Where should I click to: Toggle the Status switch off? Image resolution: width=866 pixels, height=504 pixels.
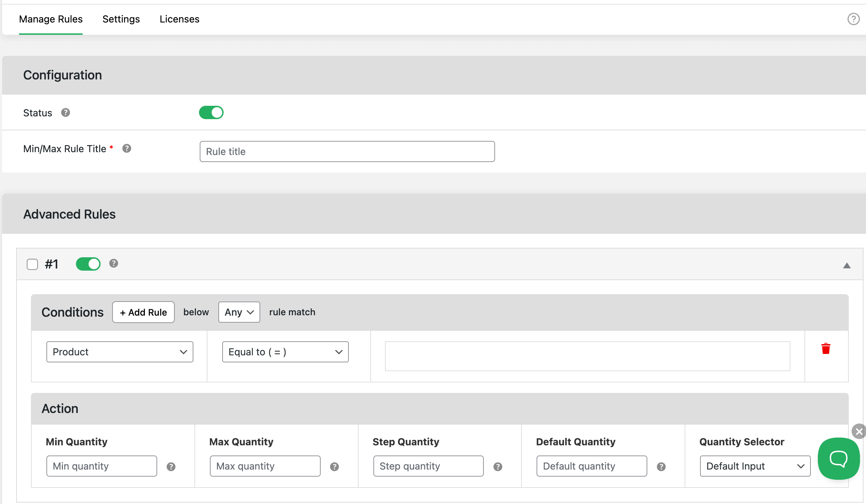click(x=211, y=112)
